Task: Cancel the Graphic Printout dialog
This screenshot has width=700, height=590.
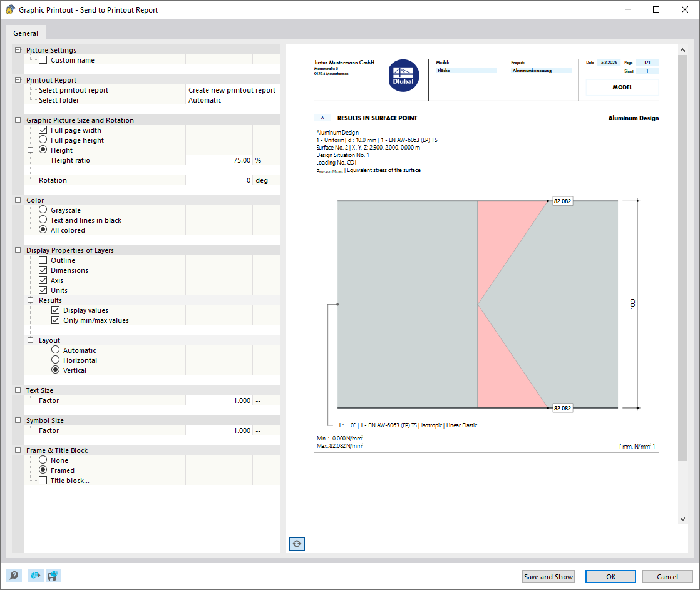Action: click(667, 576)
